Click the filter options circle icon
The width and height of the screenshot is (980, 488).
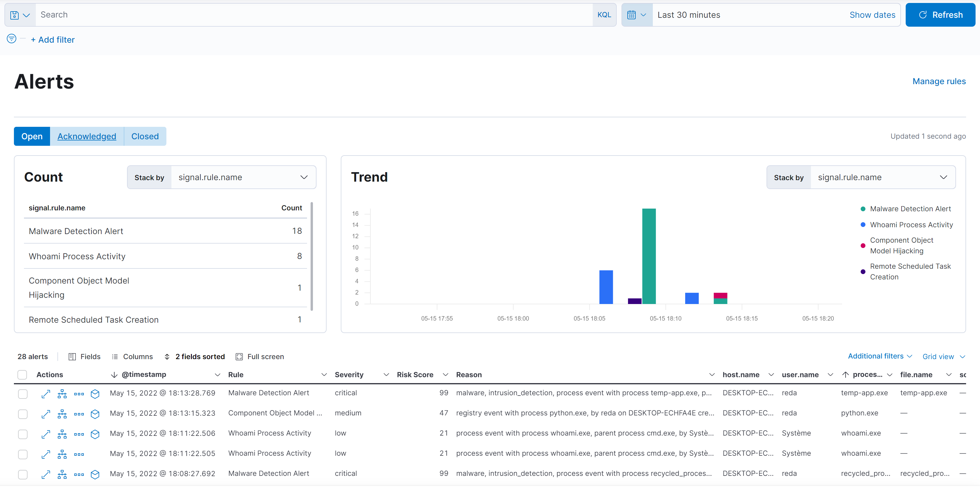coord(12,39)
